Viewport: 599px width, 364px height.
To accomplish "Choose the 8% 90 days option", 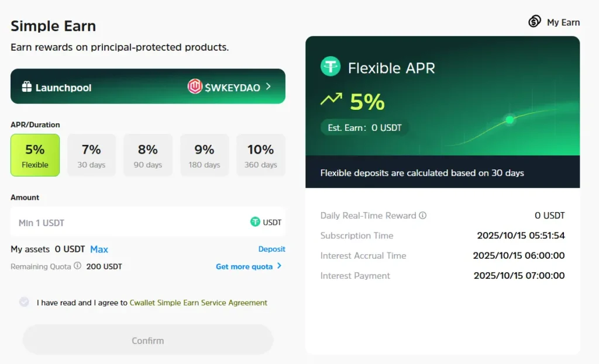I will click(147, 155).
